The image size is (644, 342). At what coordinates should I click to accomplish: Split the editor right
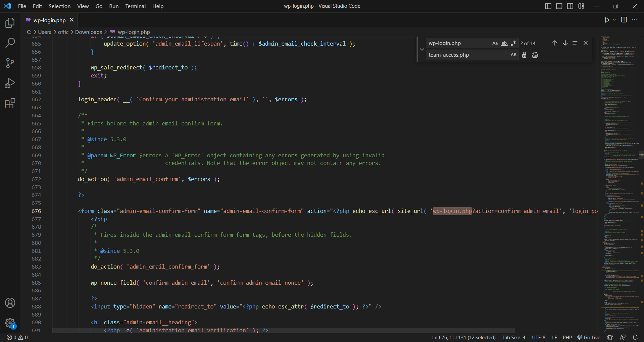(624, 20)
